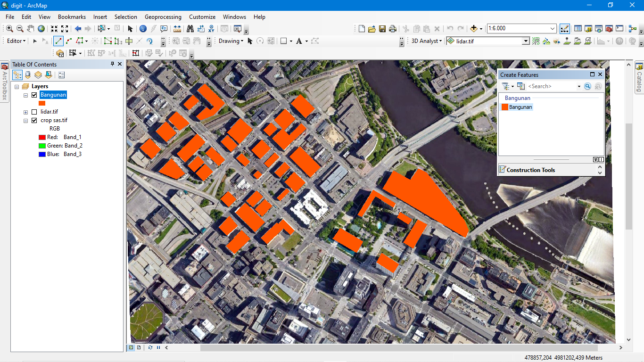Save the map document
Viewport: 644px width, 362px height.
tap(382, 29)
